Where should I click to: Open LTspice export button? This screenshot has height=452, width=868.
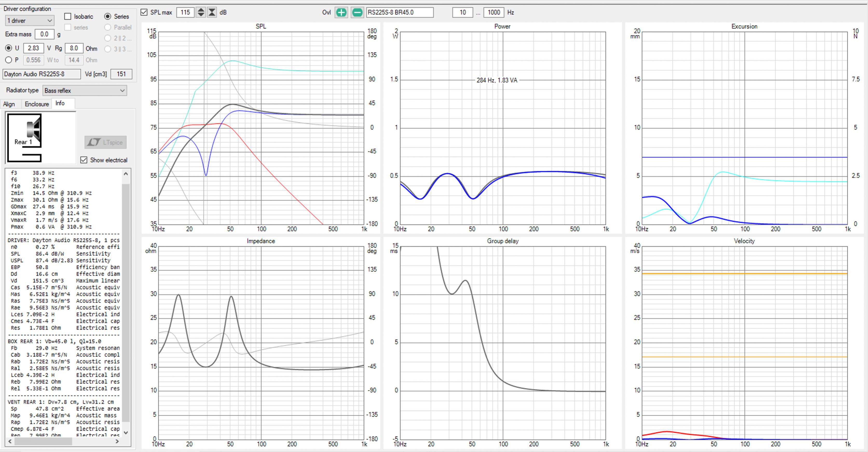(x=105, y=142)
